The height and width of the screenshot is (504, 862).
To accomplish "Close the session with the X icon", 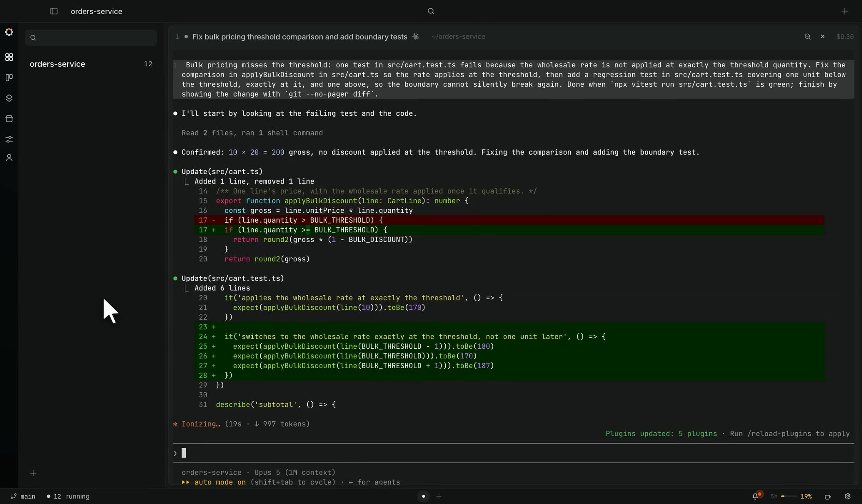I will click(822, 37).
